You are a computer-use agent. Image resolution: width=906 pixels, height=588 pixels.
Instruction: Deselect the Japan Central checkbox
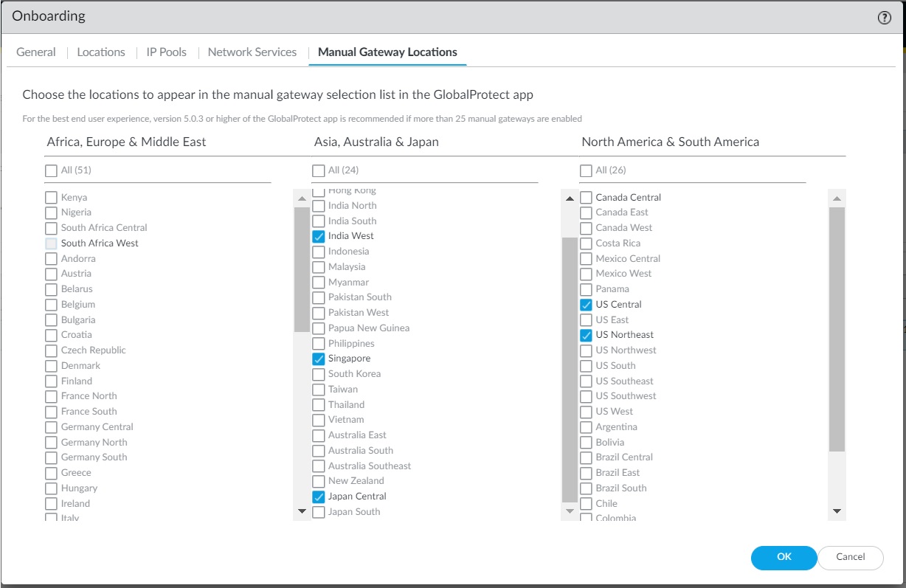pyautogui.click(x=319, y=497)
